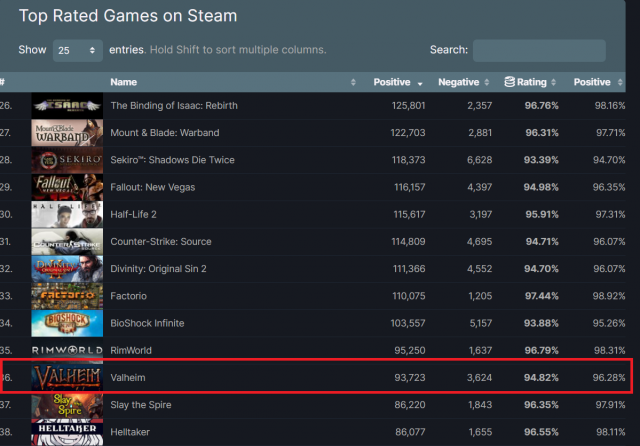Sort by Negative column header
640x446 pixels.
point(461,82)
